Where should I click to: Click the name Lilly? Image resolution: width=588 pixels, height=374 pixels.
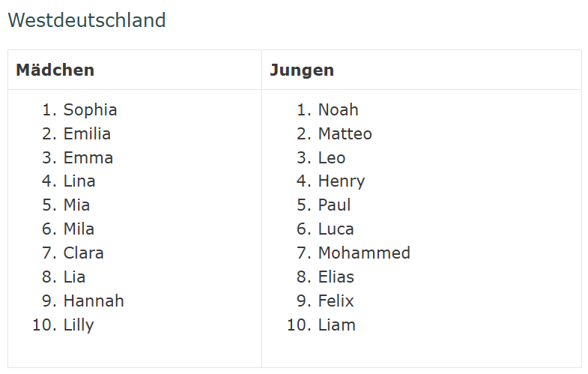tap(79, 325)
